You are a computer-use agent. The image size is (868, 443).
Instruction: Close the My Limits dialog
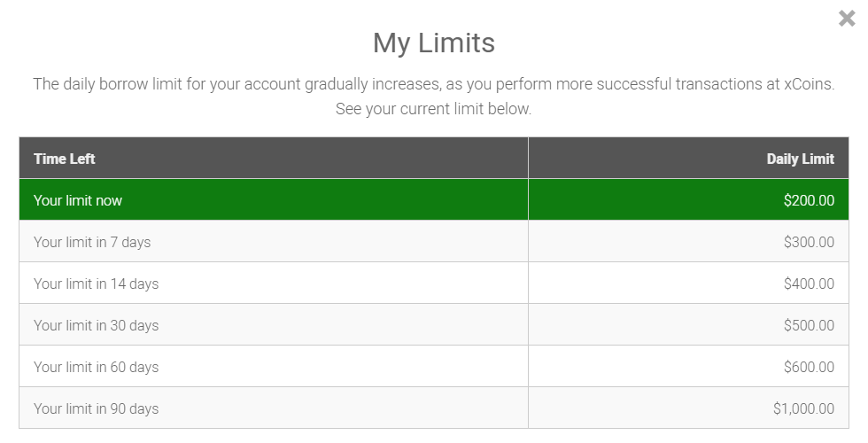(847, 19)
